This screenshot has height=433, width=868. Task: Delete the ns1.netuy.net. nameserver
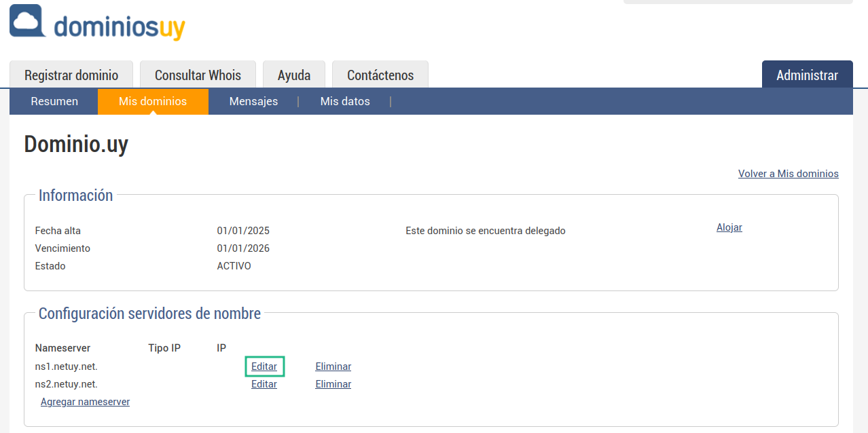point(333,366)
